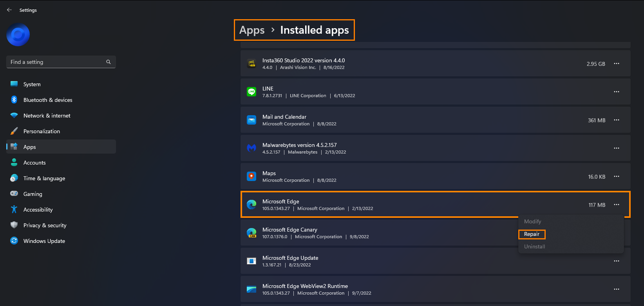Click the 2.95 GB size value
Screen dimensions: 644x306
pos(596,64)
